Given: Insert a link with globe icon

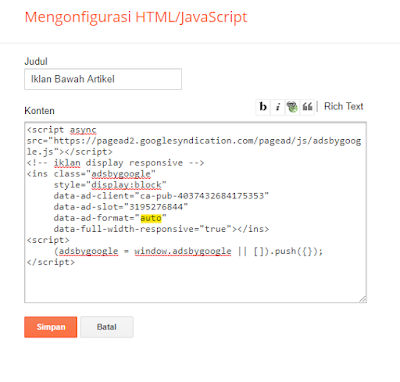Looking at the screenshot, I should tap(292, 107).
